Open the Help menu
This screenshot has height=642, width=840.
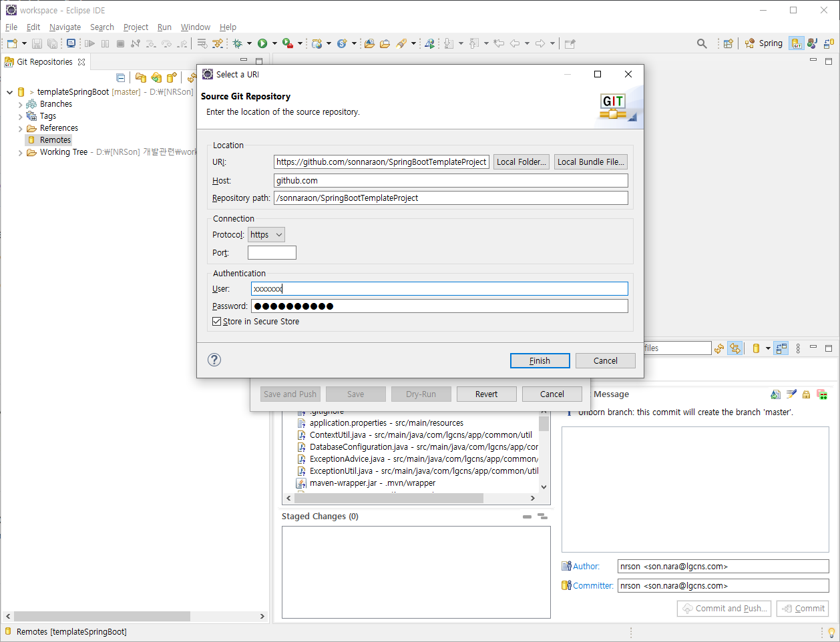tap(228, 27)
